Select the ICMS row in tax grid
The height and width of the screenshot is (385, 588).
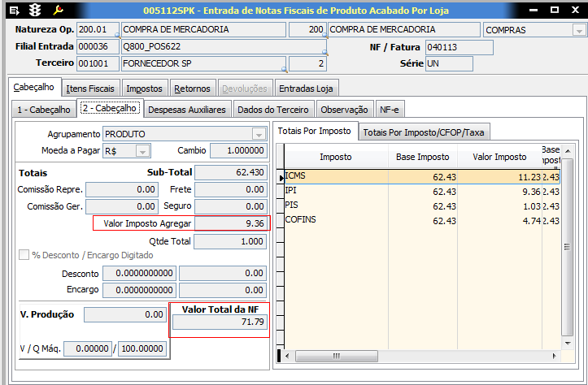click(422, 177)
